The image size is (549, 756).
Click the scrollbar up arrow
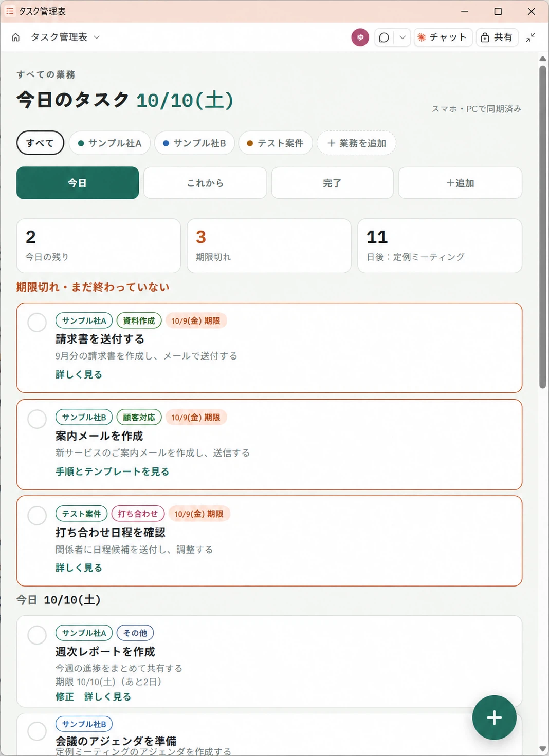pos(543,59)
